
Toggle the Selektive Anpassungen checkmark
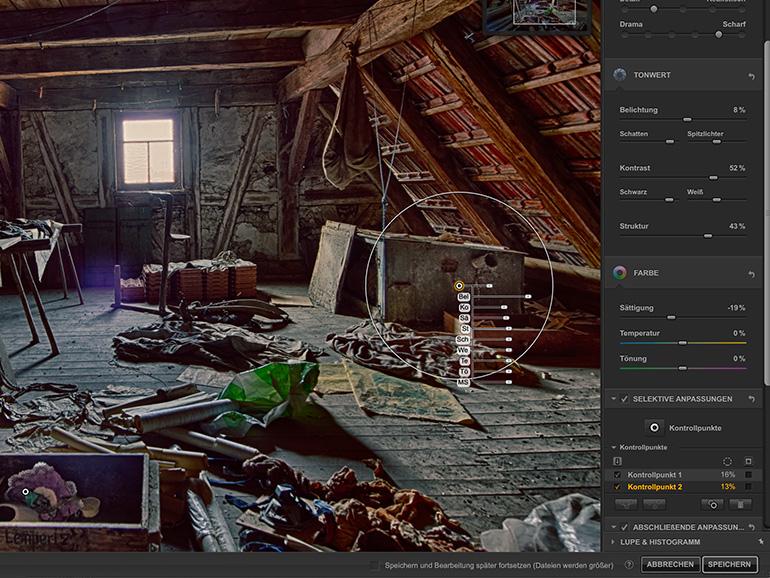point(624,399)
